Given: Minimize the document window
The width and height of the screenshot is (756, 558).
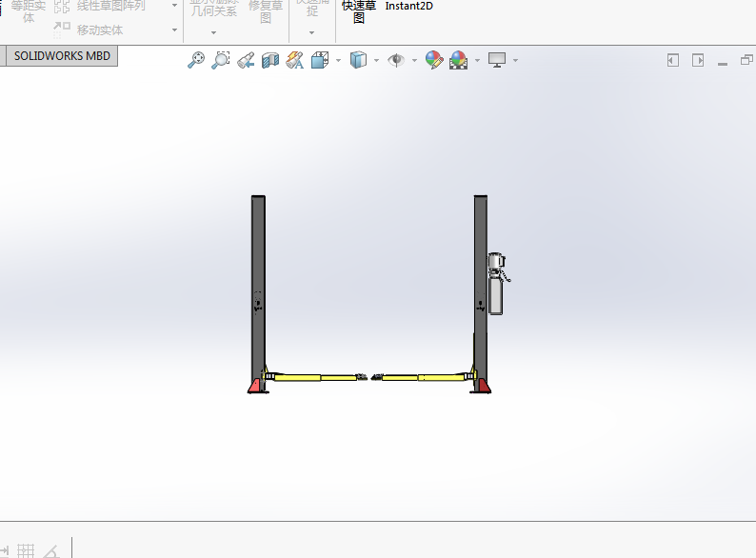Looking at the screenshot, I should [x=723, y=63].
